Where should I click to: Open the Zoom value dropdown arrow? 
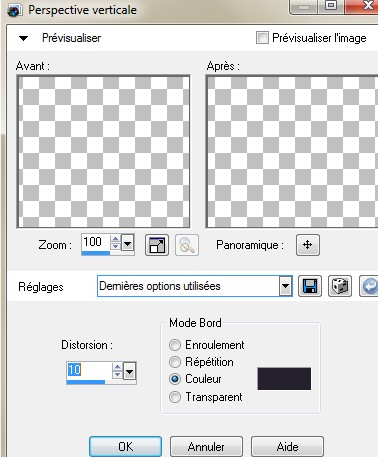[x=128, y=244]
